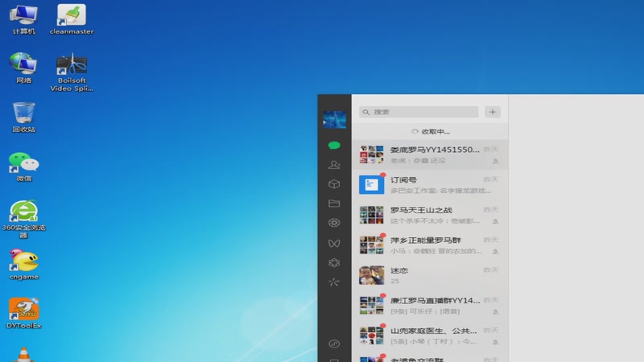This screenshot has width=644, height=362.
Task: Open the blue 订阅号 subscriptions icon
Action: pyautogui.click(x=371, y=184)
